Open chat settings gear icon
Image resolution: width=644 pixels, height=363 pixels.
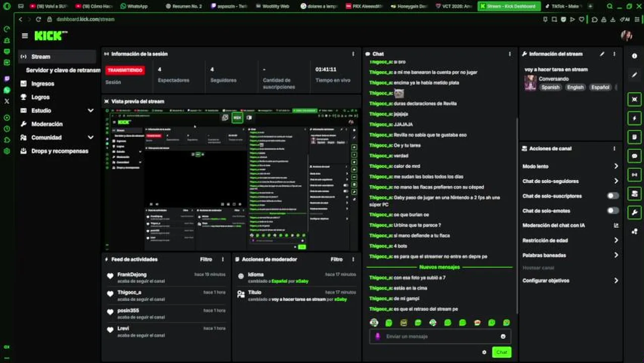(484, 352)
